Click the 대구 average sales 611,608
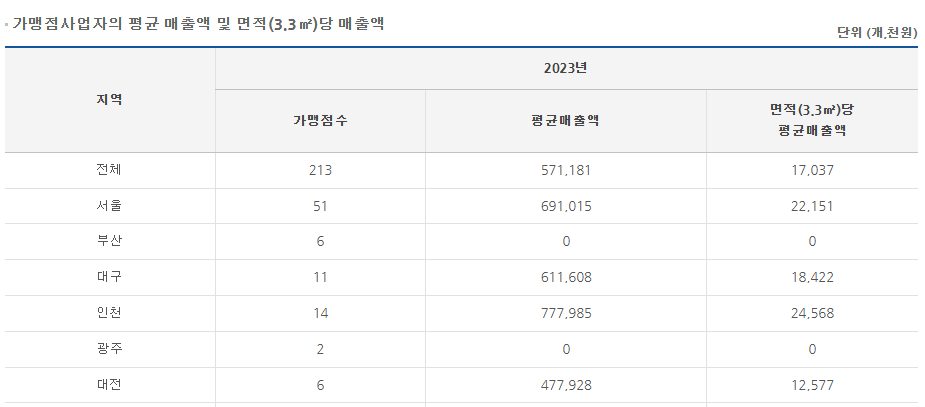925x407 pixels. (566, 277)
